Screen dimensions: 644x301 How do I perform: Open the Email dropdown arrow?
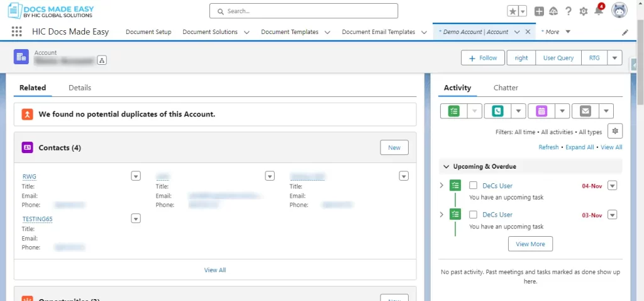(606, 111)
